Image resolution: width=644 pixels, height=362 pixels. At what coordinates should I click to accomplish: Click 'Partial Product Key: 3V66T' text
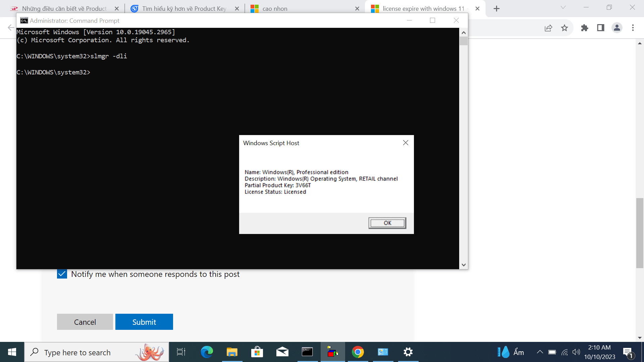pos(278,185)
